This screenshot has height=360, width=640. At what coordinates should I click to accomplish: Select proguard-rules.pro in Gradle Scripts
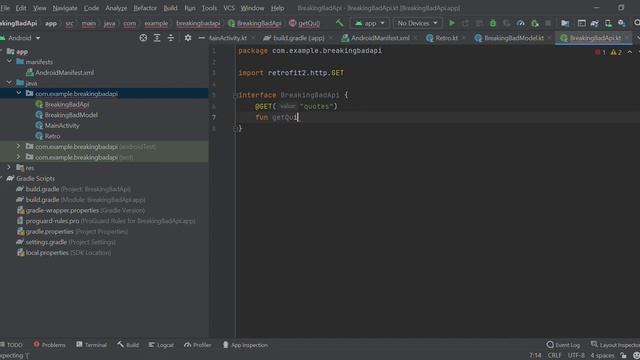[52, 221]
